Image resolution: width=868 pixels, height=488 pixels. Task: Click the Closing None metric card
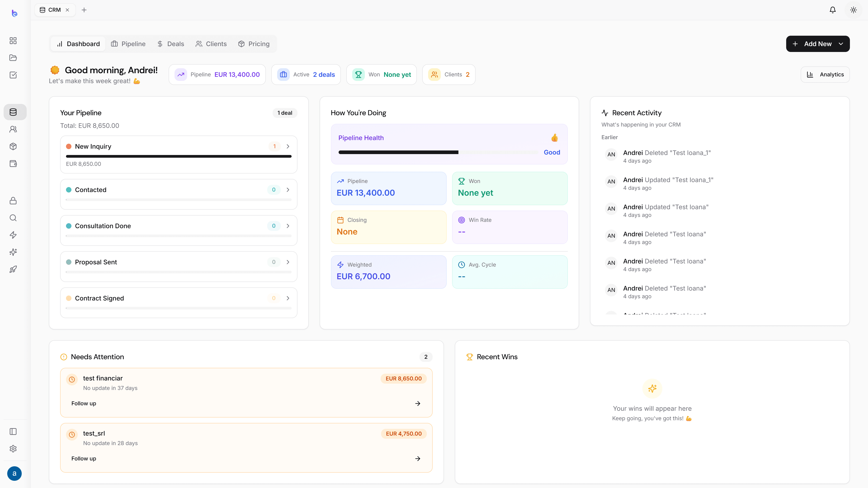(x=389, y=227)
